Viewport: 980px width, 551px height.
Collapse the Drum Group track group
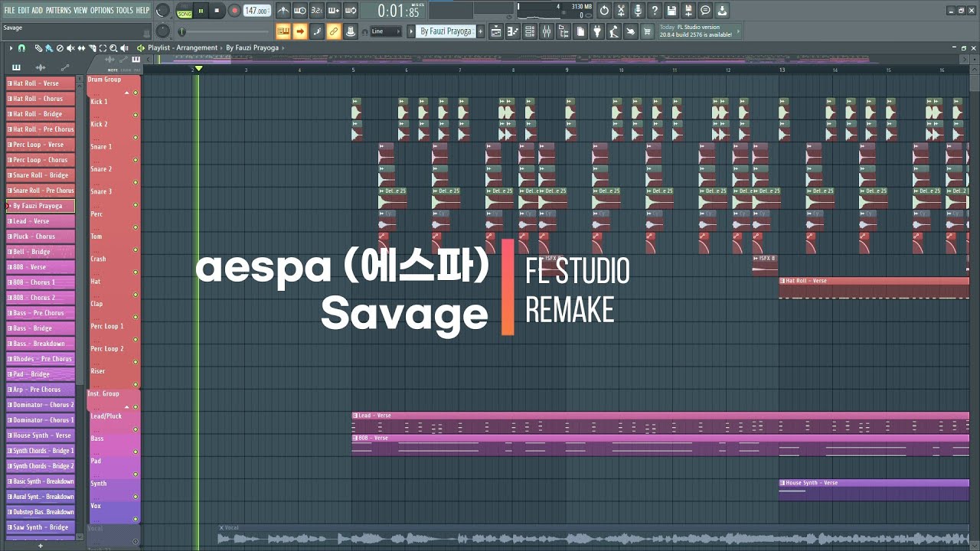tap(127, 93)
